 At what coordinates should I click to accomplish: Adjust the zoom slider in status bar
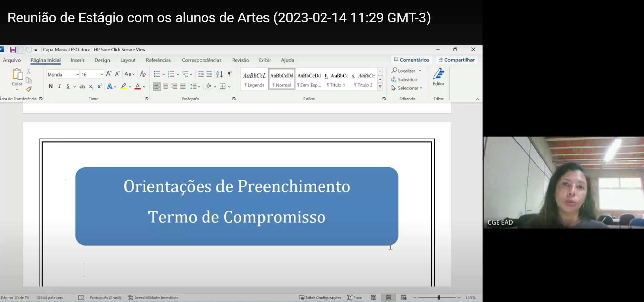pyautogui.click(x=439, y=297)
